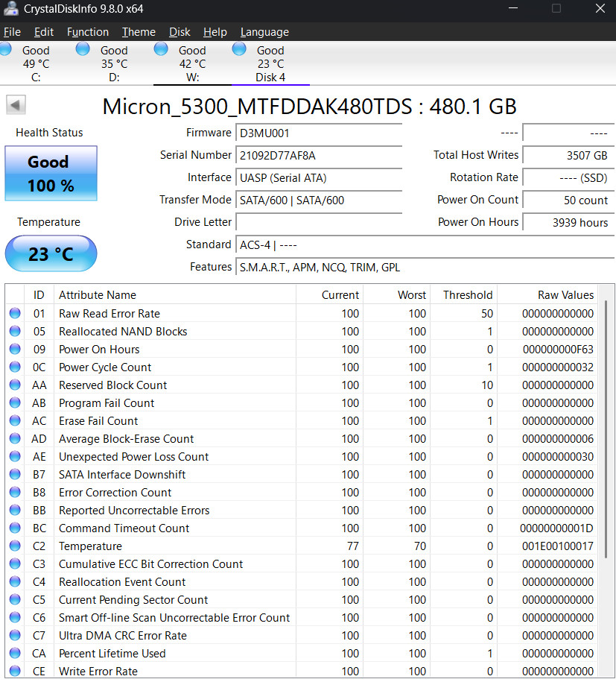Click status icon for Reallocated NAND Blocks

coord(15,331)
